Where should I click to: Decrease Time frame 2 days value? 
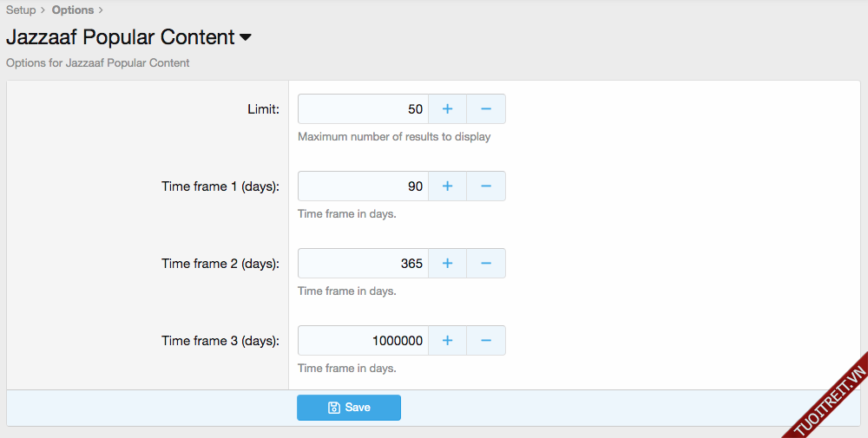486,264
